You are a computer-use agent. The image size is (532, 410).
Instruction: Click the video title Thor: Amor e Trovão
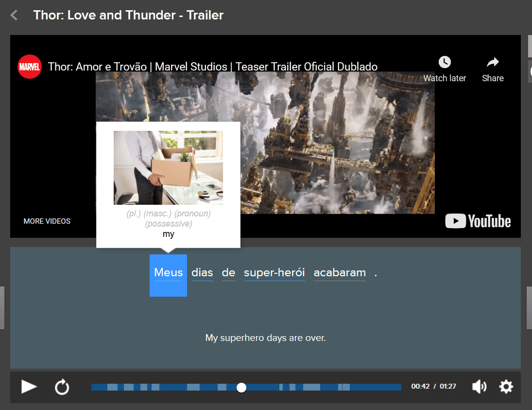pos(213,67)
